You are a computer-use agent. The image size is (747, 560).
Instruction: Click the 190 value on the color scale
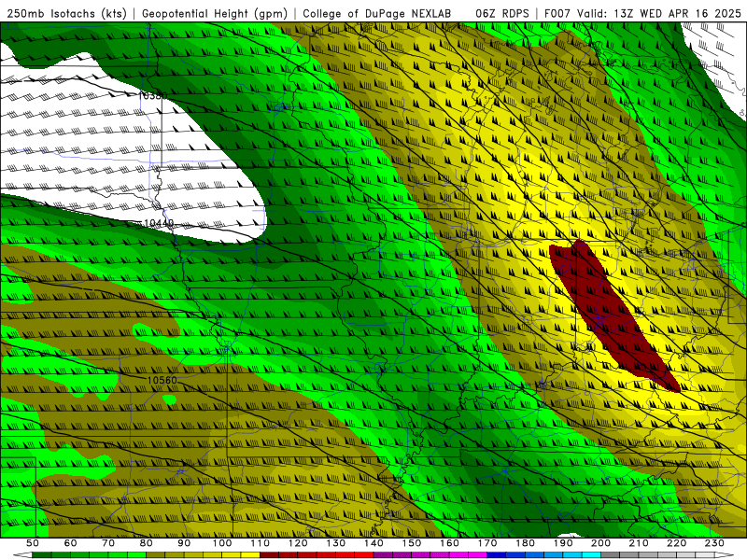pyautogui.click(x=563, y=543)
